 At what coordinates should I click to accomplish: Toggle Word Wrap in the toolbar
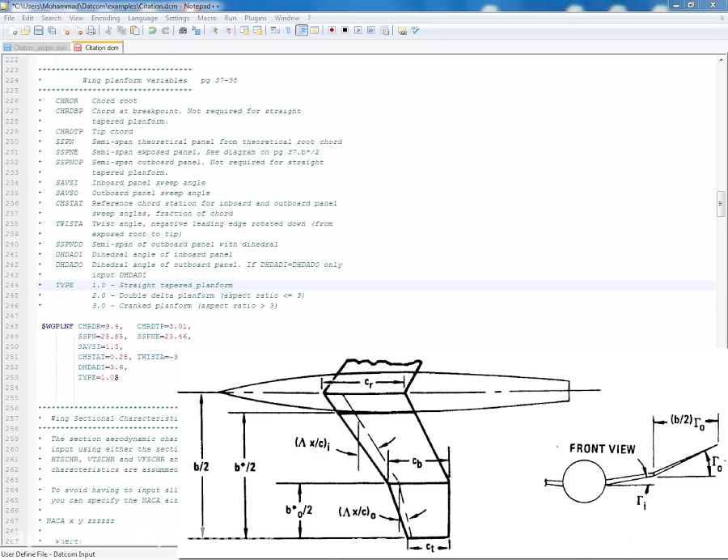pyautogui.click(x=275, y=31)
